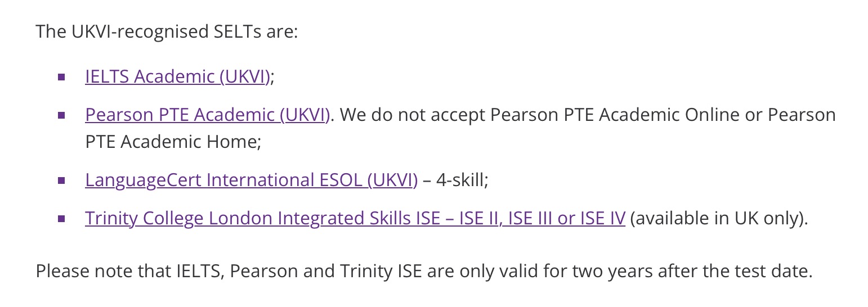The height and width of the screenshot is (307, 868).
Task: Click the '(available in UK only)' text
Action: point(718,218)
